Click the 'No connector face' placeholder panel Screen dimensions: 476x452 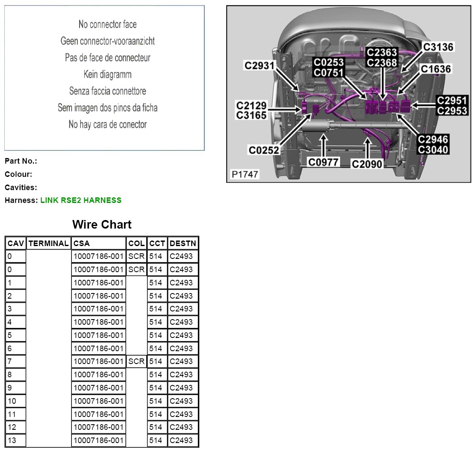click(x=104, y=78)
